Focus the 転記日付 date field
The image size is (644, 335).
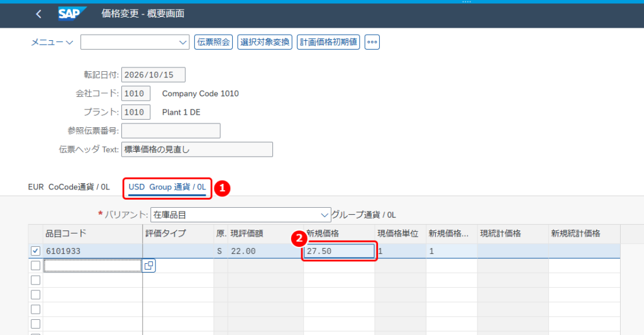[153, 75]
